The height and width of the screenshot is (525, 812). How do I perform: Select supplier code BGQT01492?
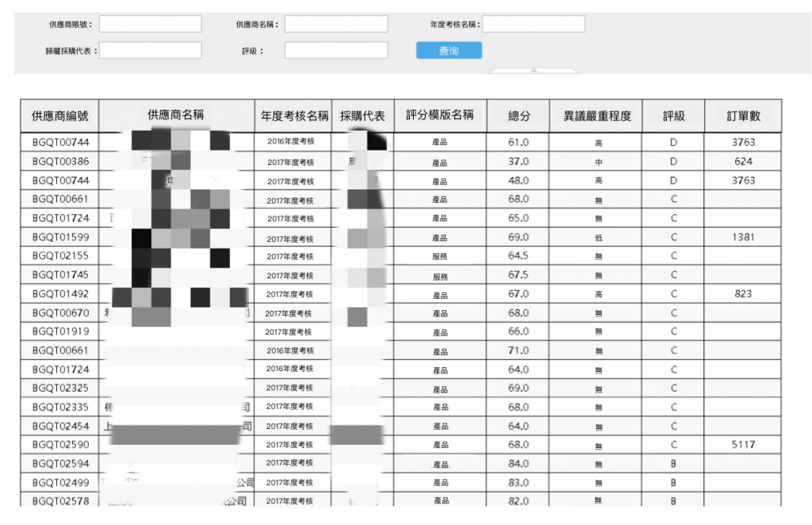(60, 294)
